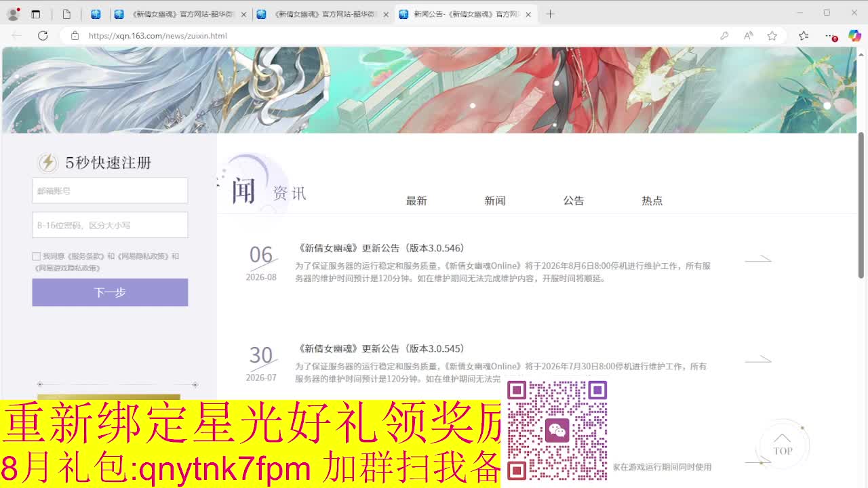Focus the 邮箱账号 input field
Viewport: 868px width, 488px height.
[x=110, y=190]
